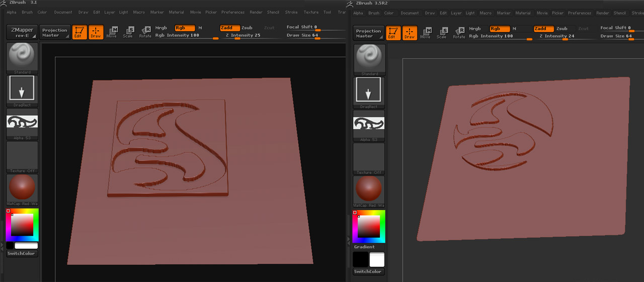The image size is (644, 282).
Task: Enable Edit mode in ZBrush 3.5R2 window
Action: tap(393, 33)
